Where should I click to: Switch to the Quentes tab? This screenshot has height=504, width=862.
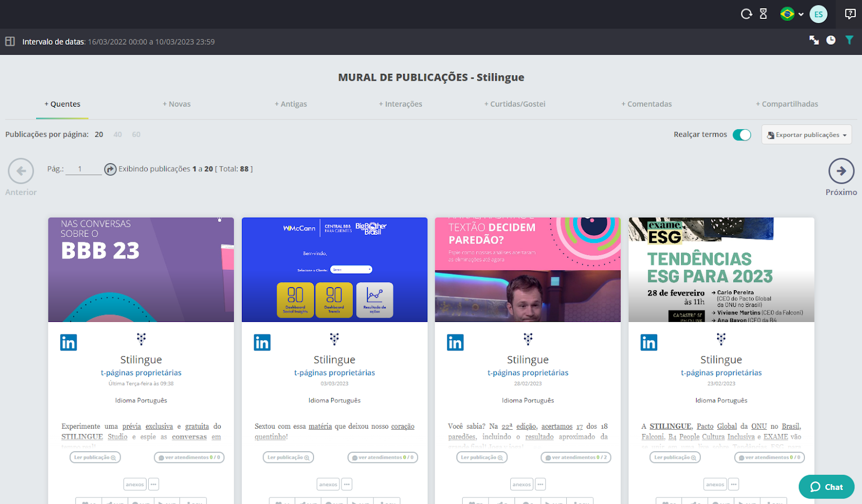(x=62, y=104)
